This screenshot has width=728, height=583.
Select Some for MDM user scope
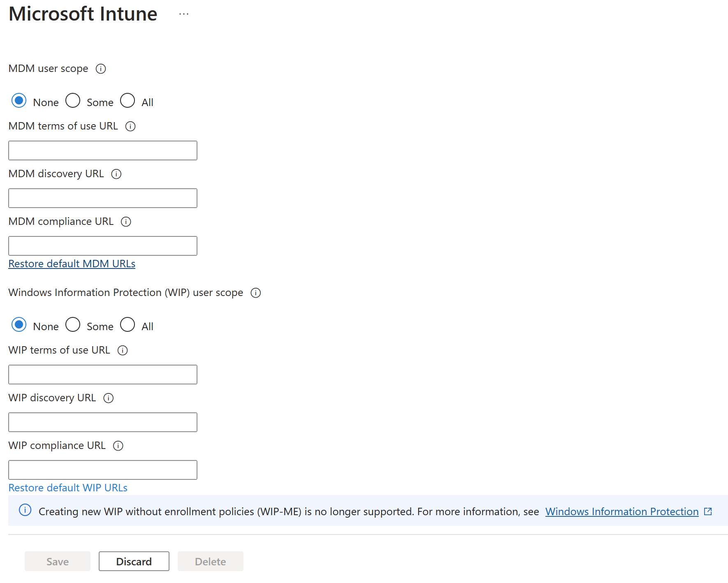click(x=73, y=101)
